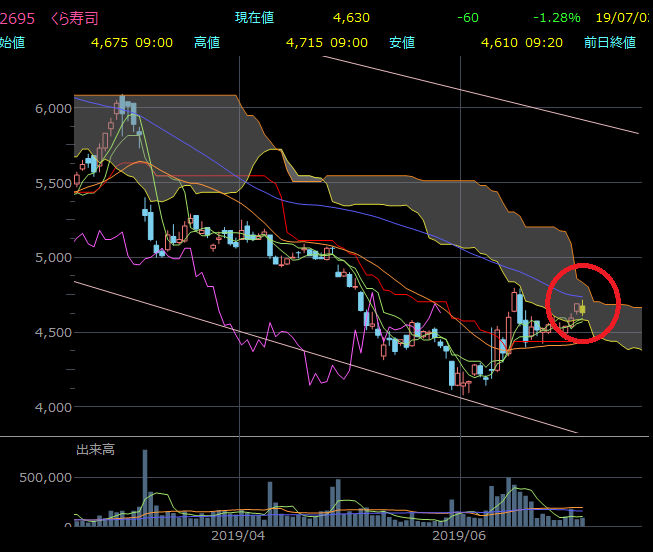Click the tallest volume bar

pyautogui.click(x=145, y=486)
